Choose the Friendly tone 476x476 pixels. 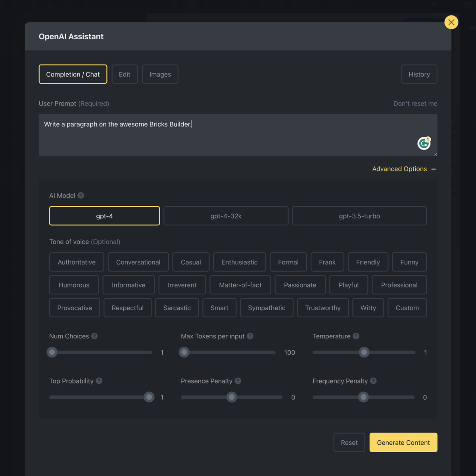[368, 262]
